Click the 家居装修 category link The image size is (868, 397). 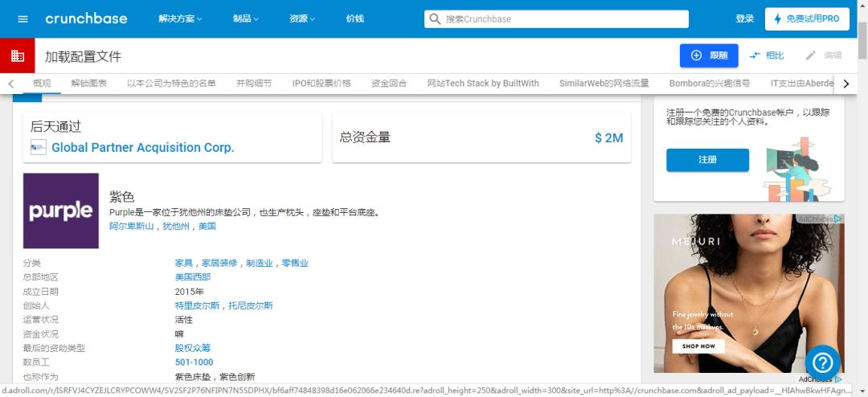[x=219, y=263]
